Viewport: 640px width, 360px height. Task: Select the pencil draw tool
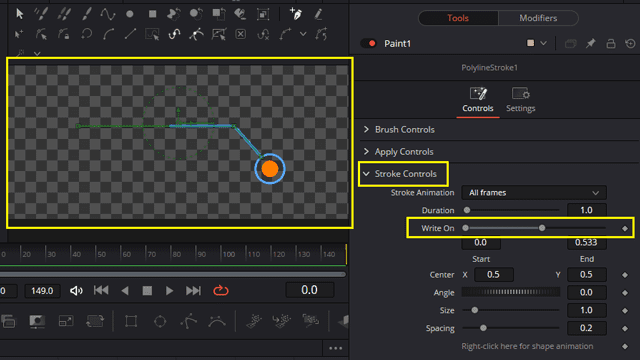[x=318, y=14]
